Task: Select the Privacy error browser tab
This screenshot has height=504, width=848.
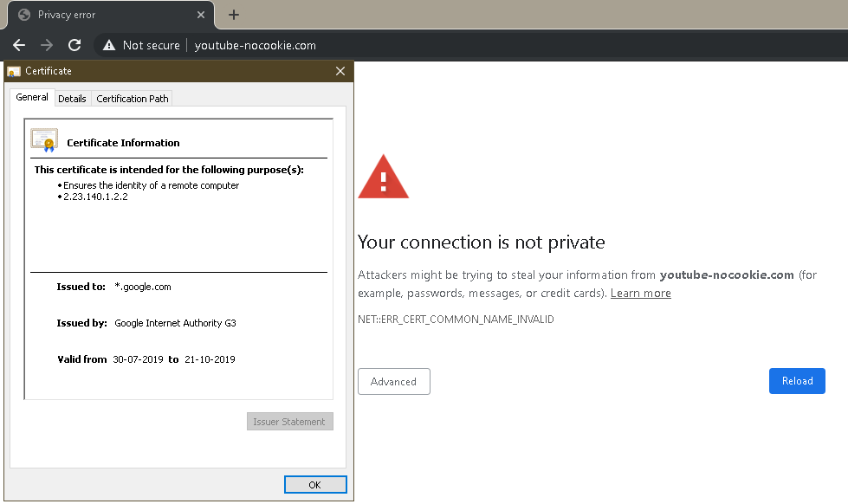Action: click(x=111, y=15)
